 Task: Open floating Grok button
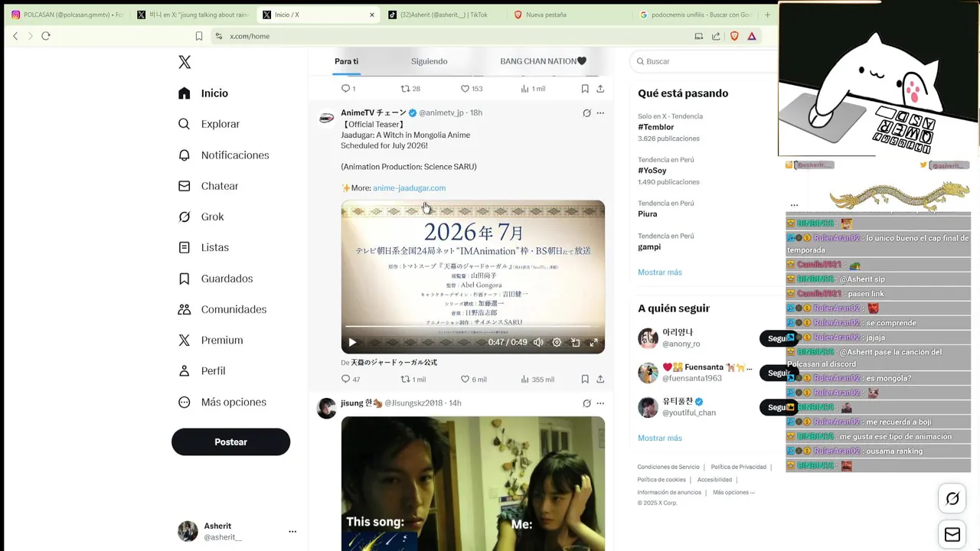(x=952, y=499)
